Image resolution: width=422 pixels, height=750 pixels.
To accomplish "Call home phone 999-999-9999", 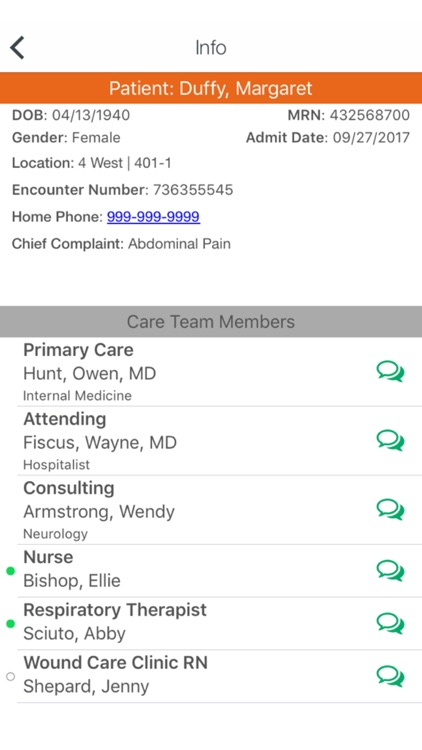I will 153,217.
